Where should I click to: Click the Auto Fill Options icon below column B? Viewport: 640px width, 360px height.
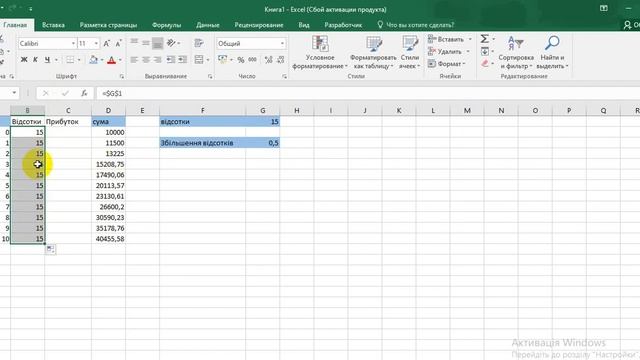(x=51, y=249)
